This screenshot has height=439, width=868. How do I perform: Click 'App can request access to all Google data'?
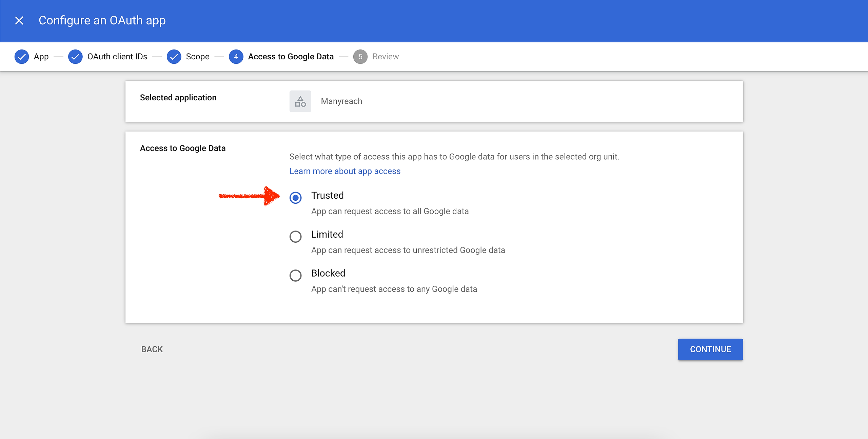[390, 212]
